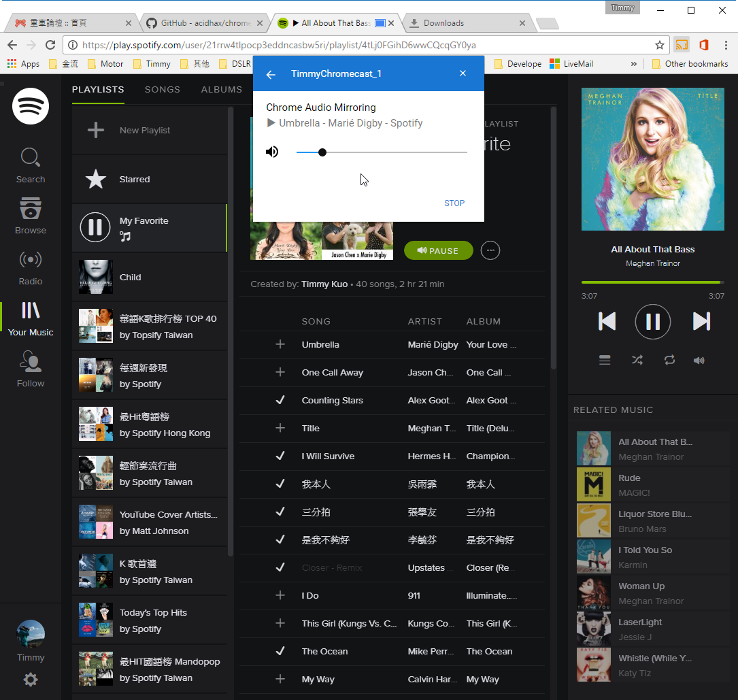The width and height of the screenshot is (738, 700).
Task: Click the Office extension icon
Action: pyautogui.click(x=704, y=45)
